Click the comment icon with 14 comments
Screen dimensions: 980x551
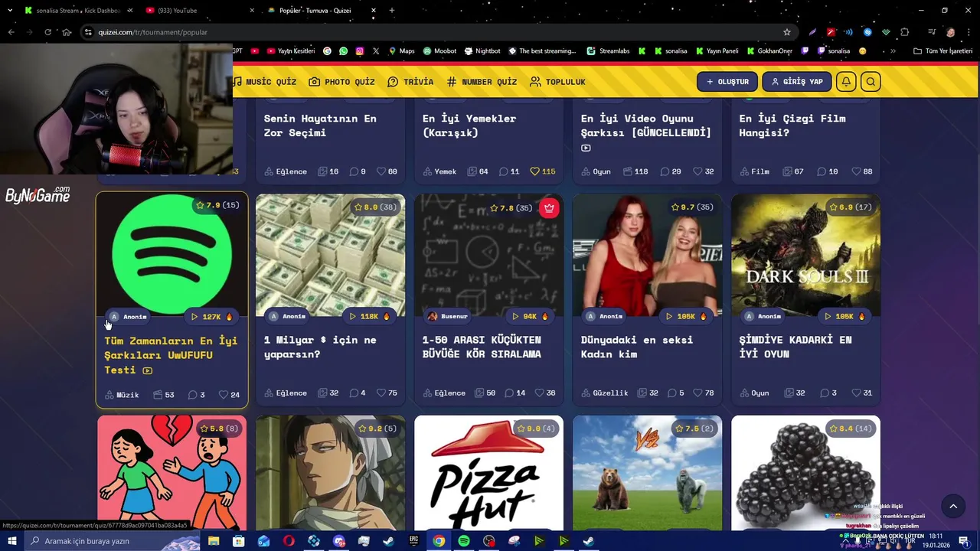point(509,393)
